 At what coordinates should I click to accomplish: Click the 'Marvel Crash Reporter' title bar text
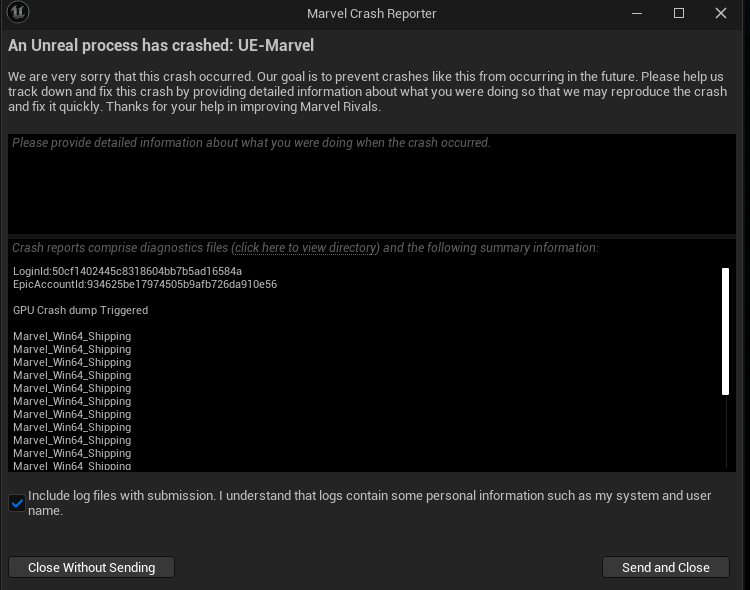372,13
